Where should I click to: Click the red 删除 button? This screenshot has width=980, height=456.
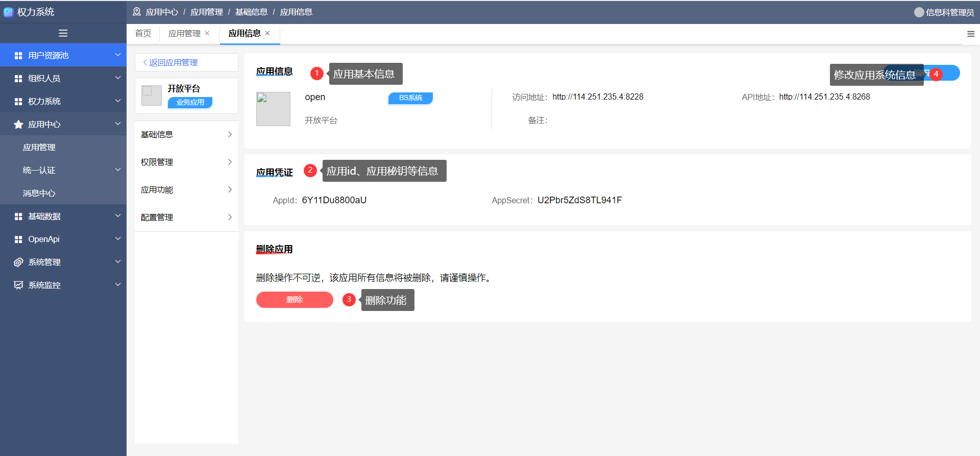(295, 300)
